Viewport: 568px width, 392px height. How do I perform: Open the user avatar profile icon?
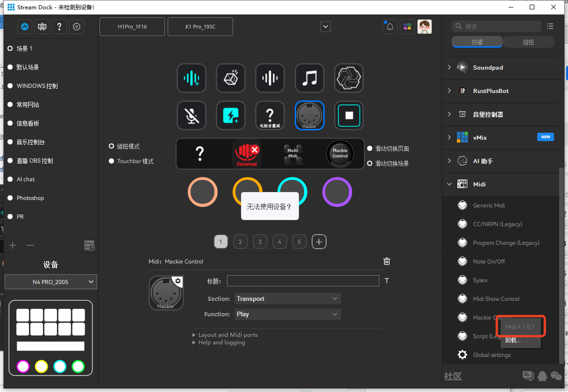coord(424,27)
